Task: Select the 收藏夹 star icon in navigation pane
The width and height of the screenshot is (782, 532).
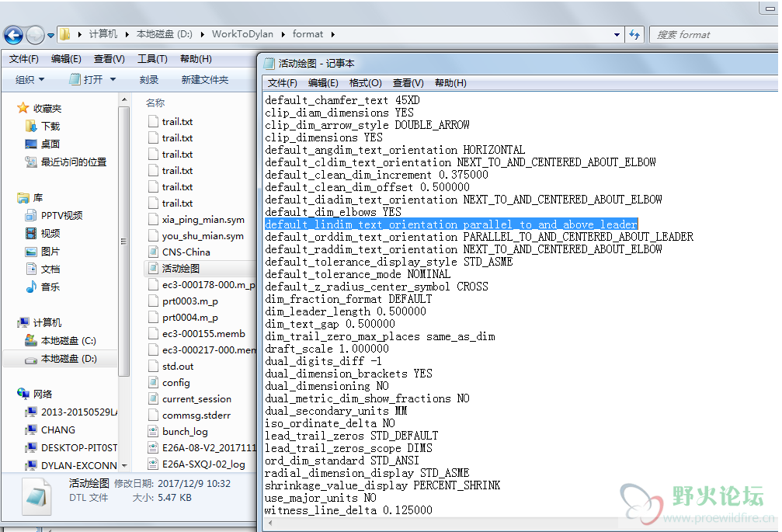Action: click(x=23, y=108)
